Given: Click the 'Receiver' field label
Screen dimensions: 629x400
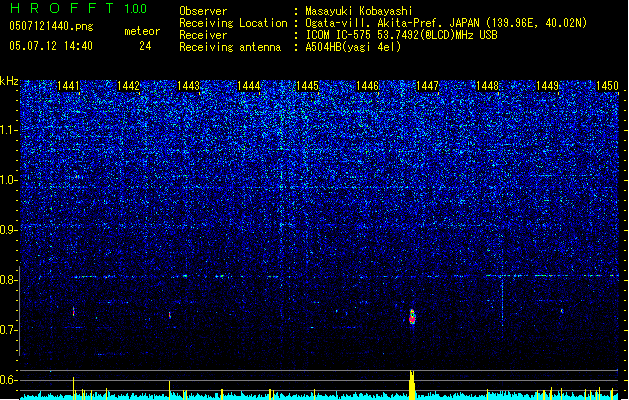Looking at the screenshot, I should [203, 35].
